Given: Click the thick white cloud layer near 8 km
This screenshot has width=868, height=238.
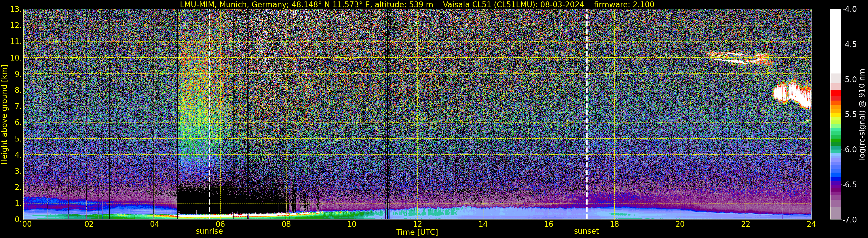Looking at the screenshot, I should 792,95.
